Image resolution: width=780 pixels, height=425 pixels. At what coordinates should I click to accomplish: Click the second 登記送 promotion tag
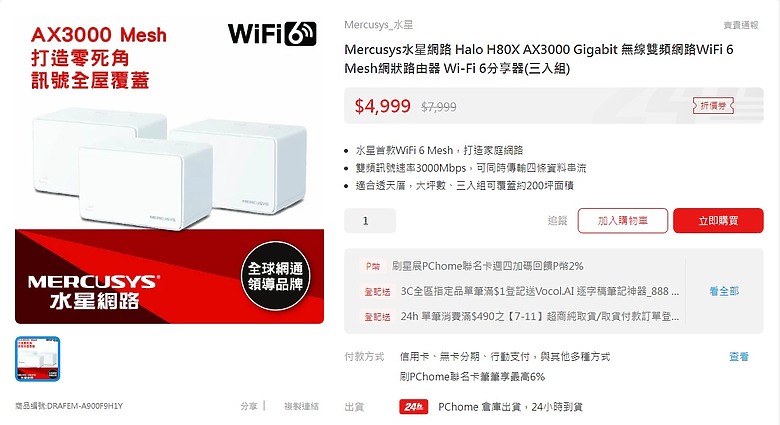tap(378, 317)
